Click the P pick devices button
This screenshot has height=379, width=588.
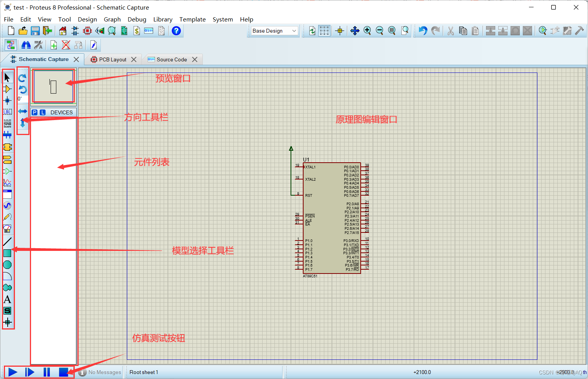35,112
